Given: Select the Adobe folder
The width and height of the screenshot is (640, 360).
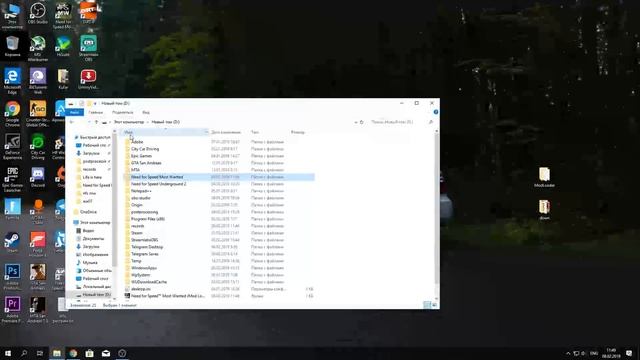Looking at the screenshot, I should coord(137,142).
